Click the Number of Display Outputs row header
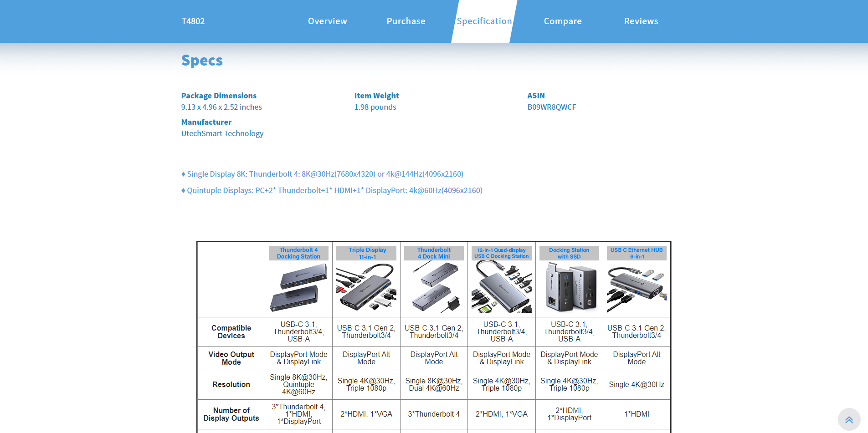This screenshot has width=868, height=433. (231, 414)
